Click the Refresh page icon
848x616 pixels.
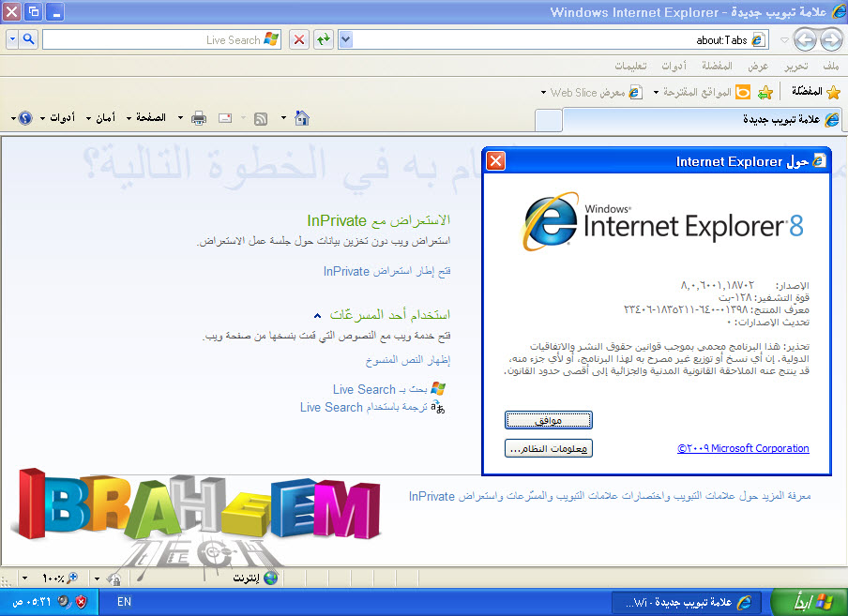click(x=324, y=39)
